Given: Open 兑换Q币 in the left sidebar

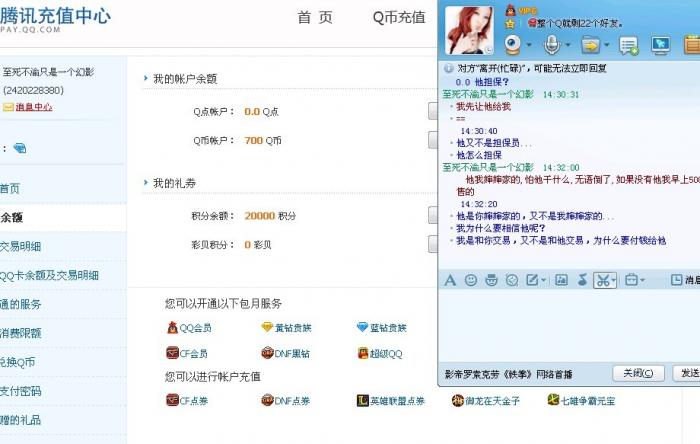Looking at the screenshot, I should [x=17, y=362].
